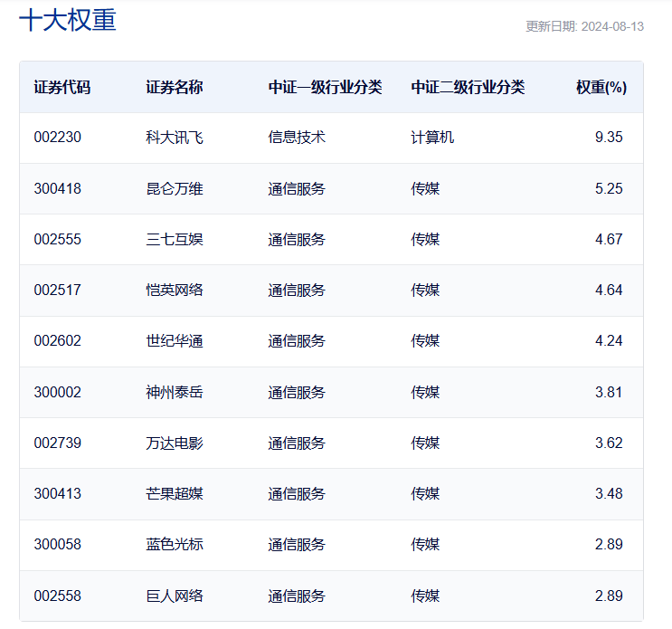The image size is (672, 629).
Task: Click 2.89 weight in 巨人网络 row
Action: click(609, 596)
